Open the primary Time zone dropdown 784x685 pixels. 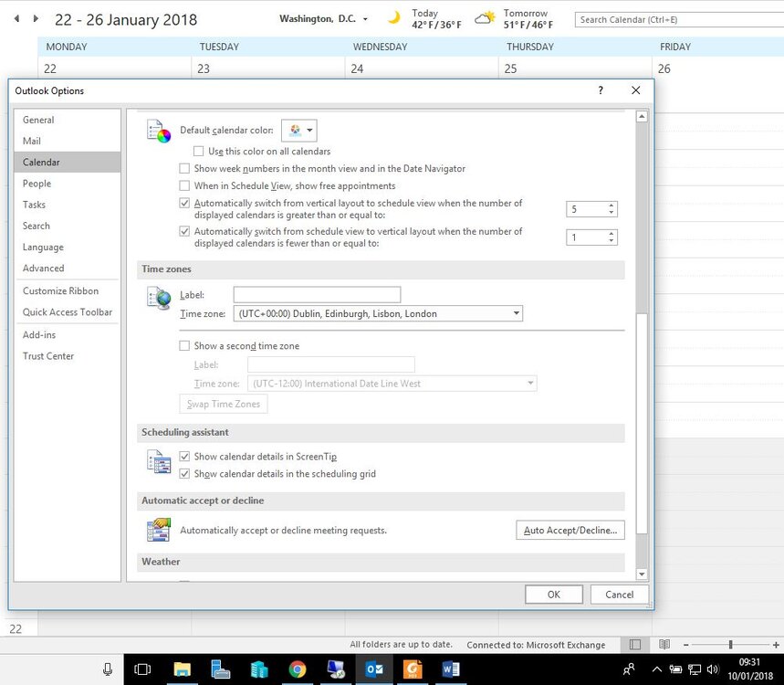[378, 313]
